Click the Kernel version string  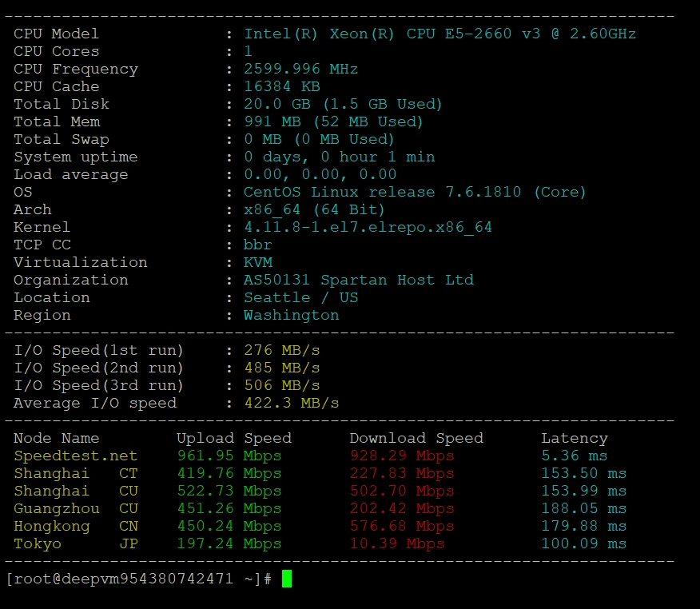point(368,227)
